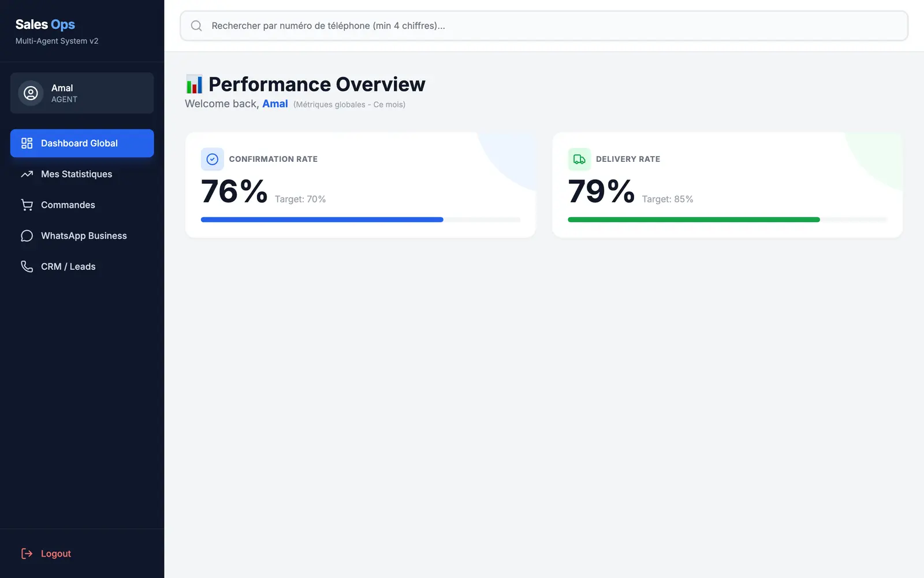
Task: Click the Multi-Agent System v2 subtitle
Action: pos(57,41)
